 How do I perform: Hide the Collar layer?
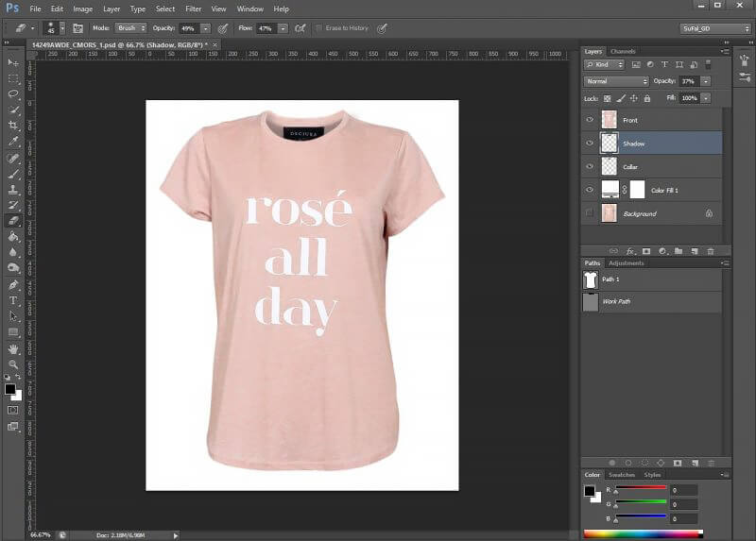(x=589, y=166)
